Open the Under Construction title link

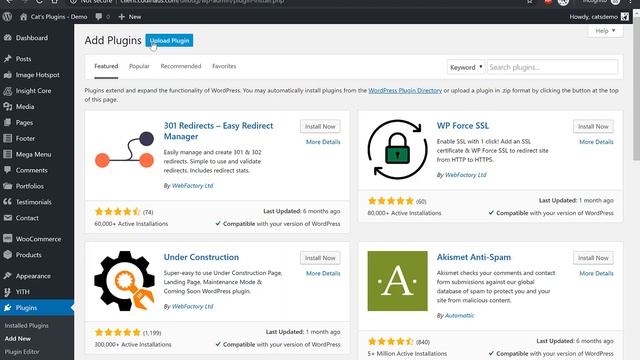[x=201, y=257]
